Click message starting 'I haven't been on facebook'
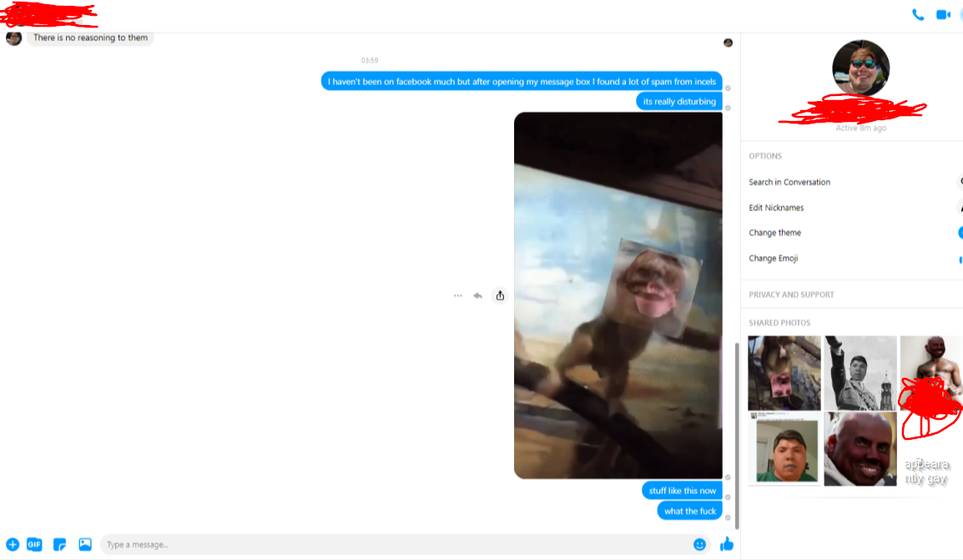The width and height of the screenshot is (963, 560). click(x=522, y=81)
